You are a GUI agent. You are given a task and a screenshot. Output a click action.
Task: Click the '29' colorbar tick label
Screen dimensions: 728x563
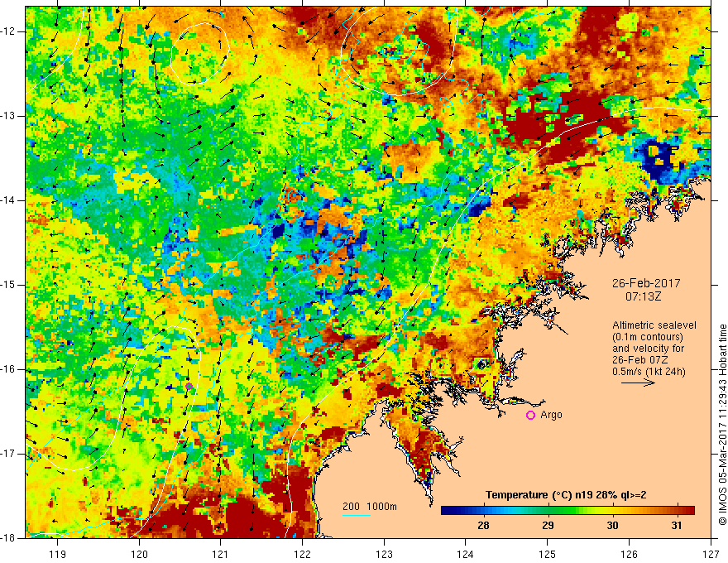point(548,526)
